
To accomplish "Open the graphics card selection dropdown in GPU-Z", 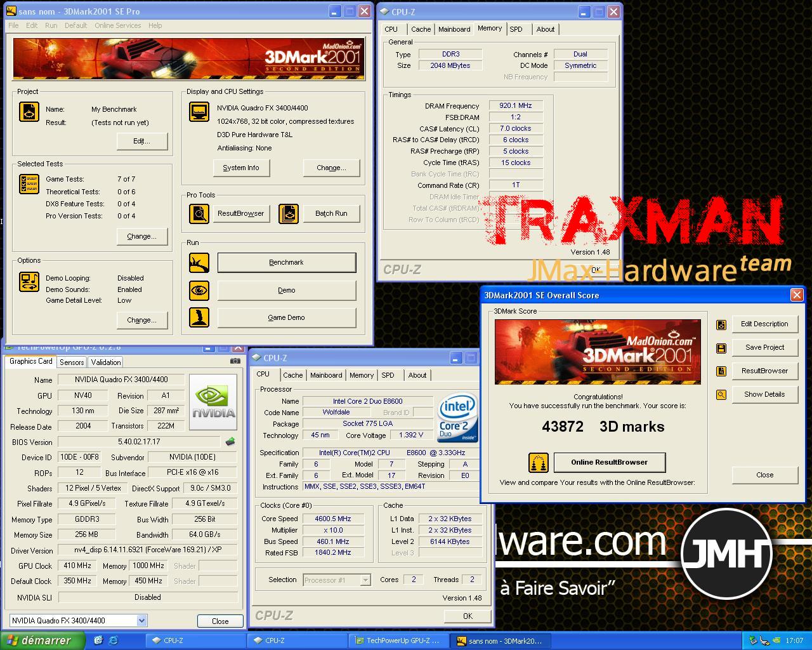I will pyautogui.click(x=141, y=620).
